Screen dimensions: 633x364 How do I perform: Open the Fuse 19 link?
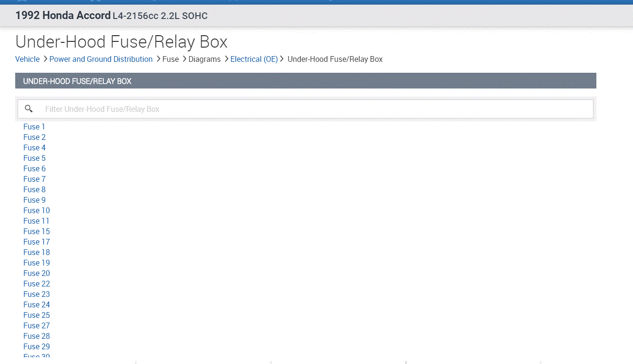[37, 263]
